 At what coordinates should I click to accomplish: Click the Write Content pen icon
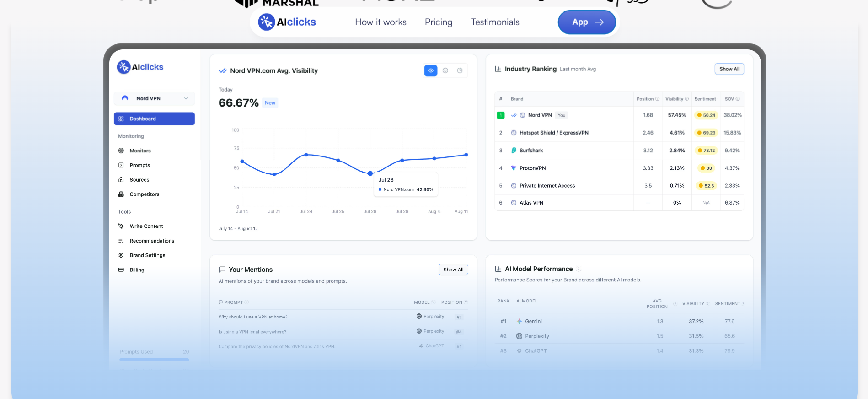coord(121,226)
